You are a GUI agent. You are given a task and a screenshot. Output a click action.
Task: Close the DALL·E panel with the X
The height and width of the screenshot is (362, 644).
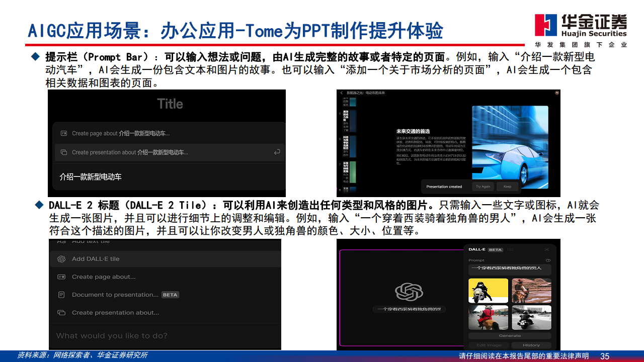coord(547,249)
